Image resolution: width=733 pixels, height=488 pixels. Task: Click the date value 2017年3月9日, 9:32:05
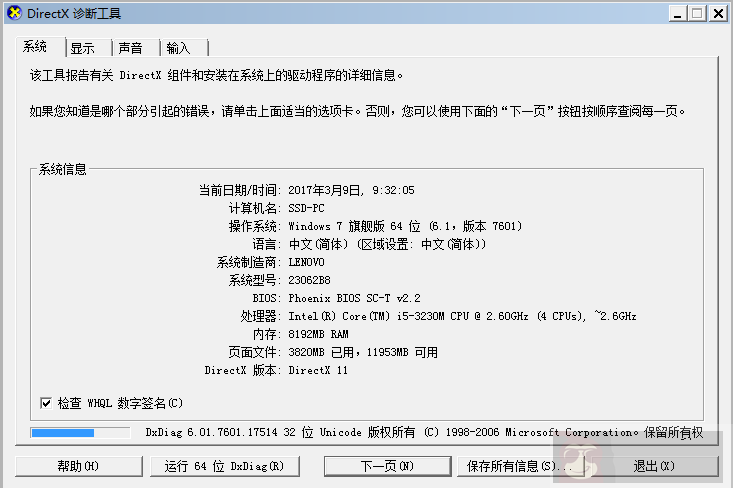tap(351, 190)
